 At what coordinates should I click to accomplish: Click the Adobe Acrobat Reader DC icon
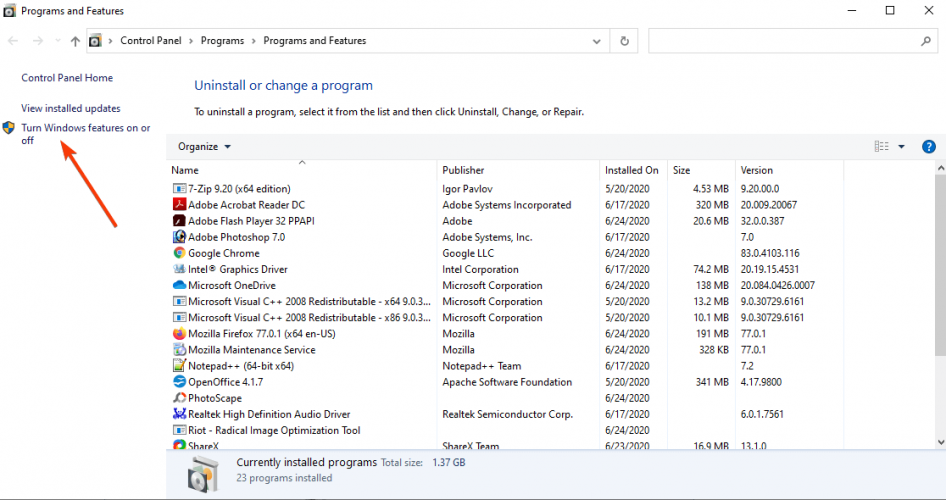(179, 205)
